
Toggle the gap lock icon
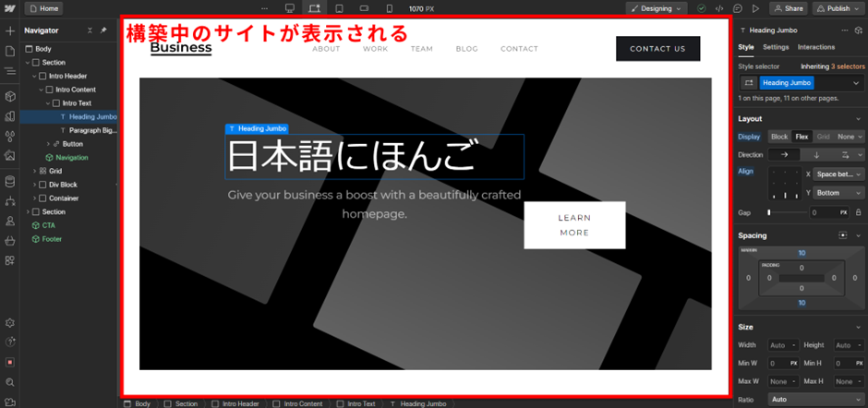tap(859, 212)
